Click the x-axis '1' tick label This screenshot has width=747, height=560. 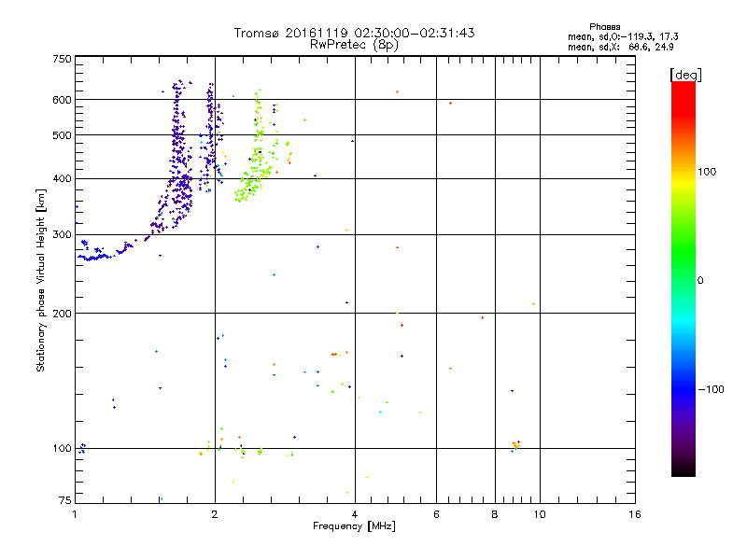coord(75,514)
